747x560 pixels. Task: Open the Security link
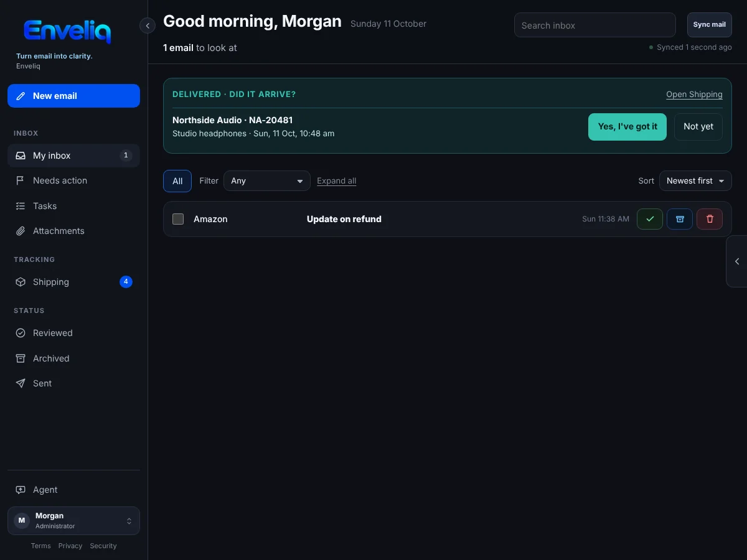coord(103,546)
